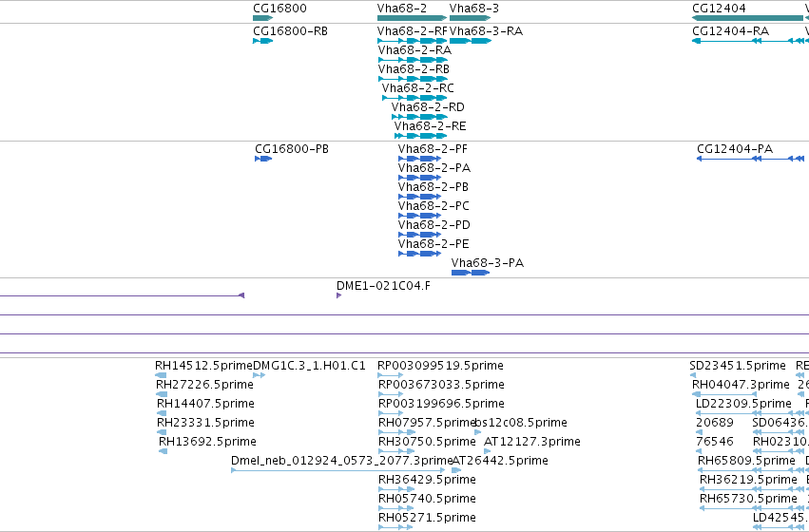Select EST RH14407.5prime
This screenshot has height=532, width=809.
coord(205,403)
